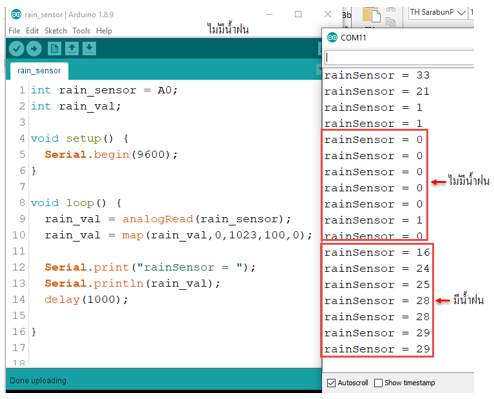Save sketch with the down-arrow icon
This screenshot has width=494, height=399.
point(89,49)
